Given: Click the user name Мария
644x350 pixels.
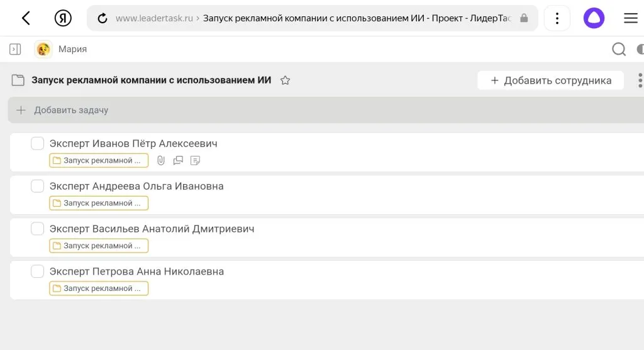Looking at the screenshot, I should point(73,49).
